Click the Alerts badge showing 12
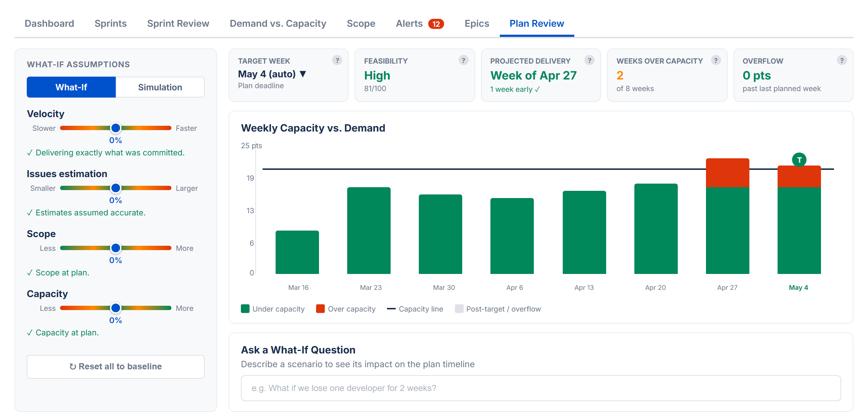Viewport: 868px width, 412px height. [436, 23]
